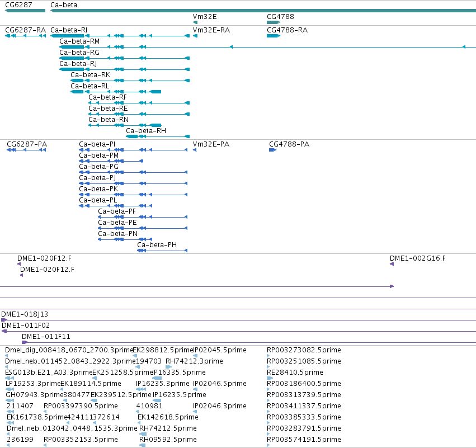Click EST RP003411337.5prime label
Image resolution: width=476 pixels, height=448 pixels.
point(304,406)
